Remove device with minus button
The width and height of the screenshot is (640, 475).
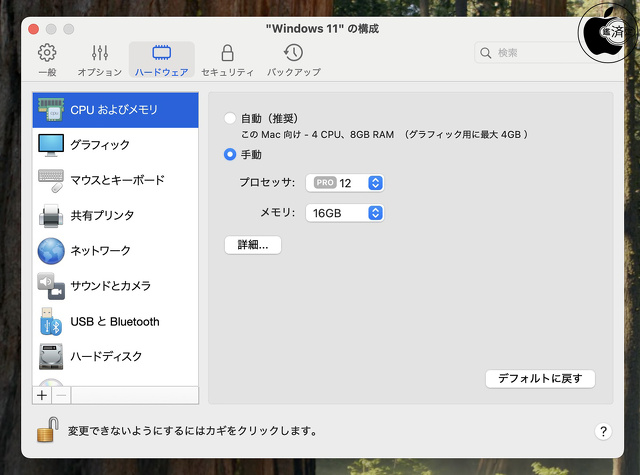[61, 395]
